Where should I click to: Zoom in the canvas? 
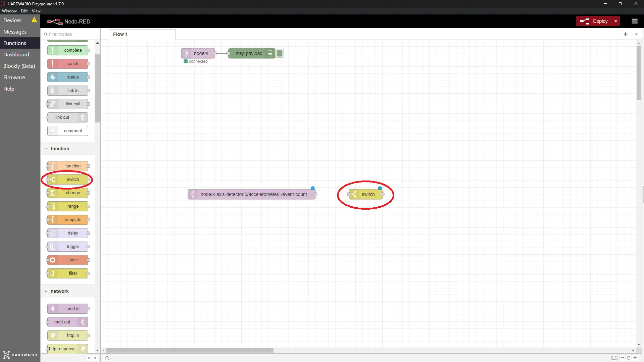click(x=635, y=358)
